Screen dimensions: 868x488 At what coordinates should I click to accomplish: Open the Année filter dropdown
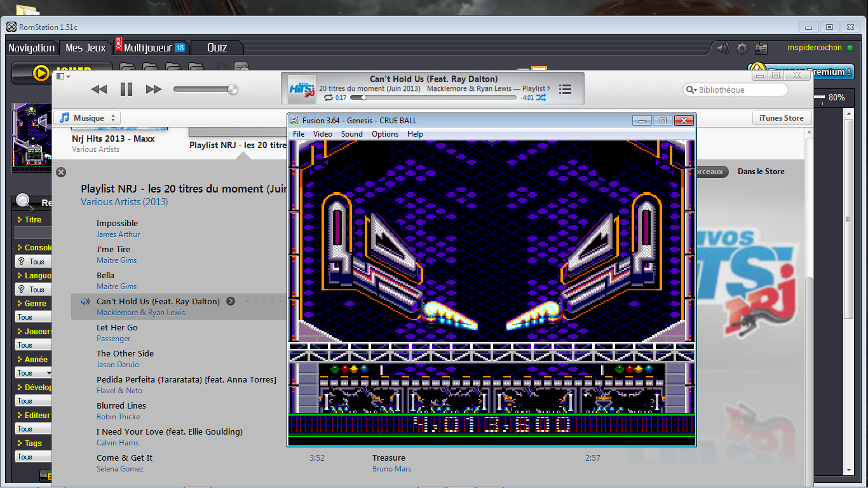tap(33, 373)
